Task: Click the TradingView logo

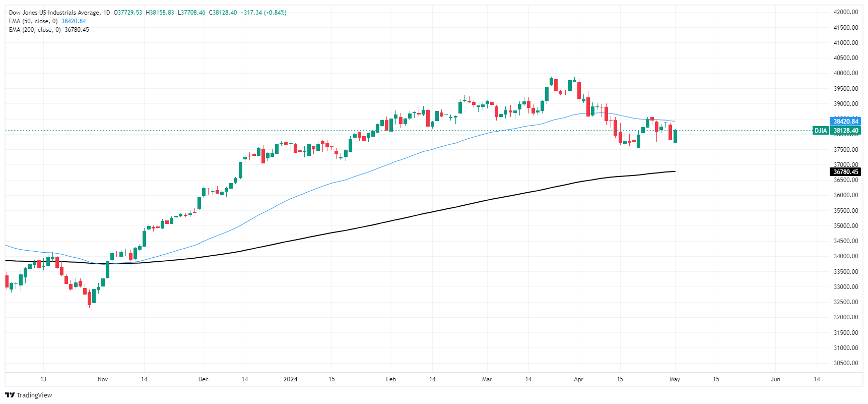Action: (29, 395)
